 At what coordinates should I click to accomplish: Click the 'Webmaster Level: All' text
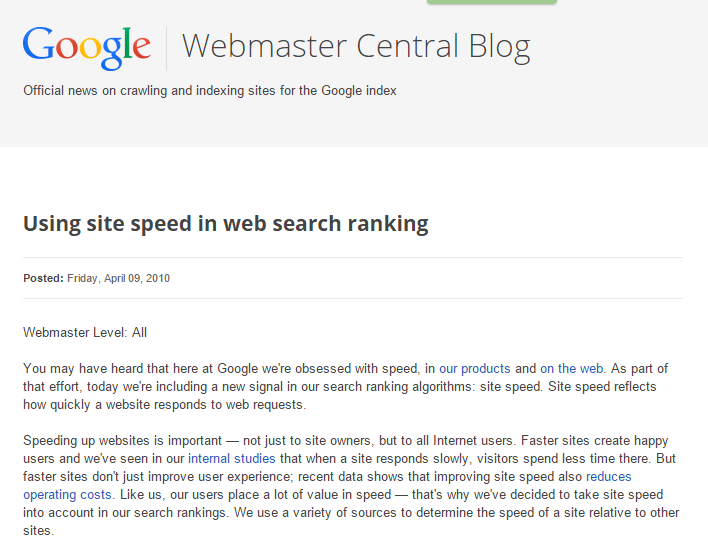point(85,332)
